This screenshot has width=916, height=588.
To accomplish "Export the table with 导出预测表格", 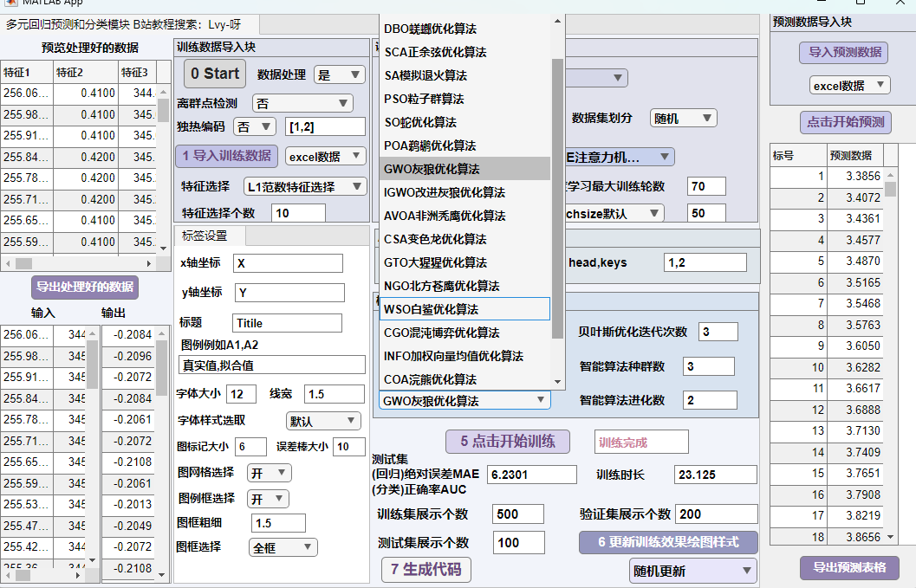I will [849, 568].
